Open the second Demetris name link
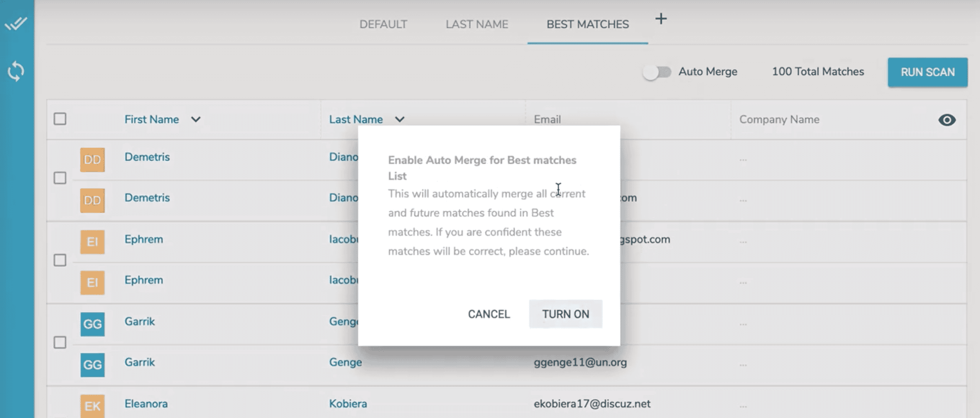This screenshot has width=980, height=418. pyautogui.click(x=147, y=198)
